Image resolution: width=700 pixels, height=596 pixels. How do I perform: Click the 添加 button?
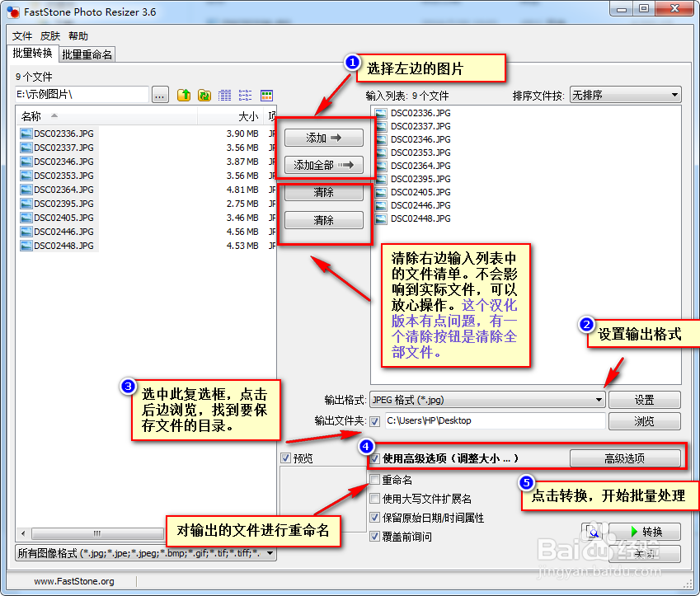point(324,138)
